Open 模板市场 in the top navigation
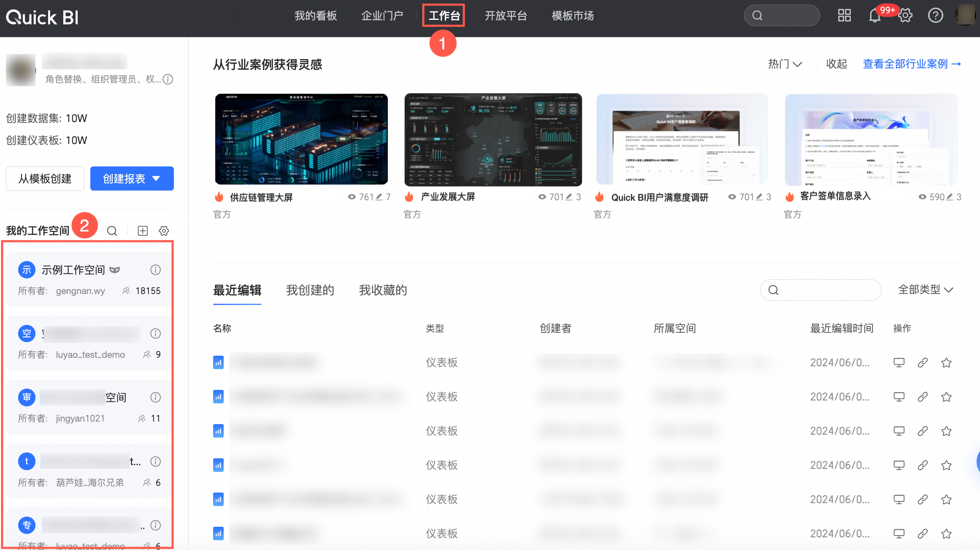Screen dimensions: 980x550 pos(572,16)
